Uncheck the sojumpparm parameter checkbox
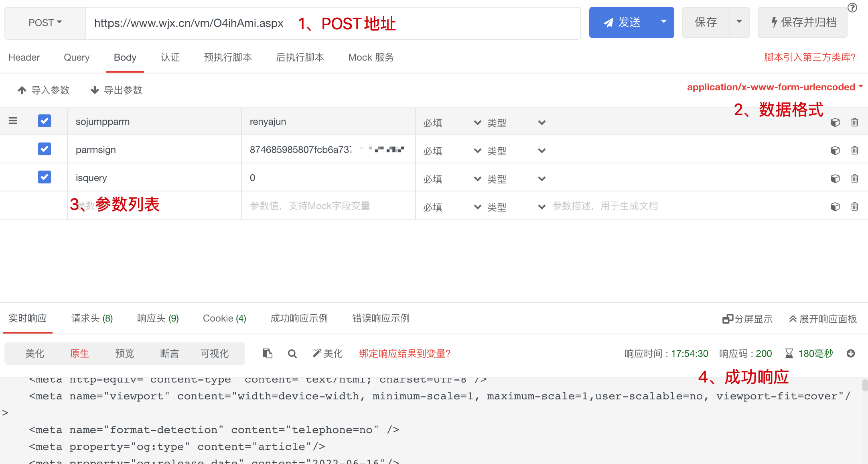This screenshot has height=464, width=868. tap(45, 121)
